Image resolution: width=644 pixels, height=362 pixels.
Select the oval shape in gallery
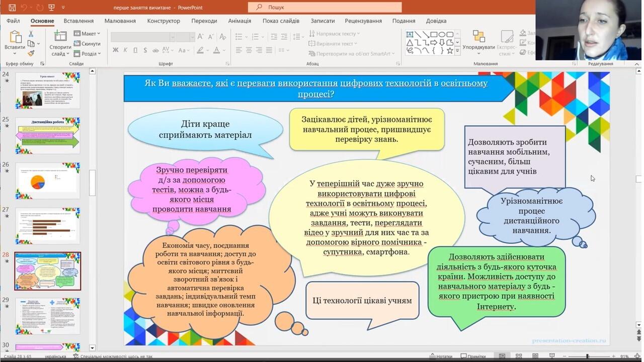point(441,34)
